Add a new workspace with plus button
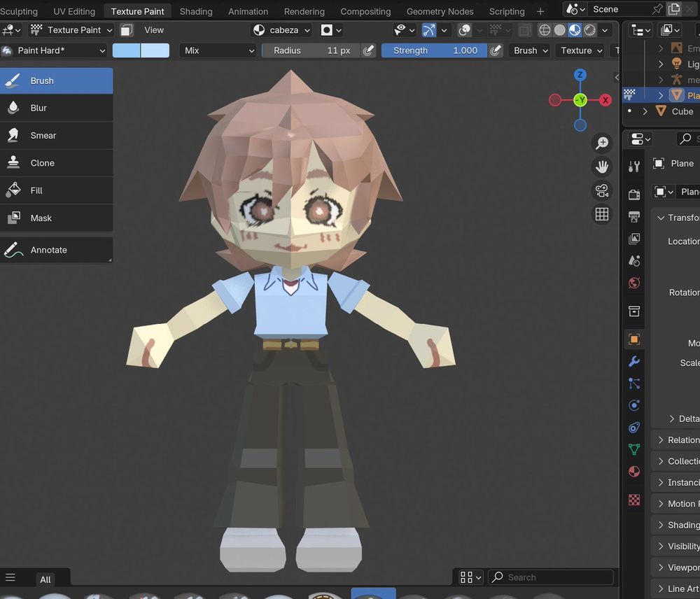Viewport: 700px width, 599px height. pyautogui.click(x=540, y=12)
